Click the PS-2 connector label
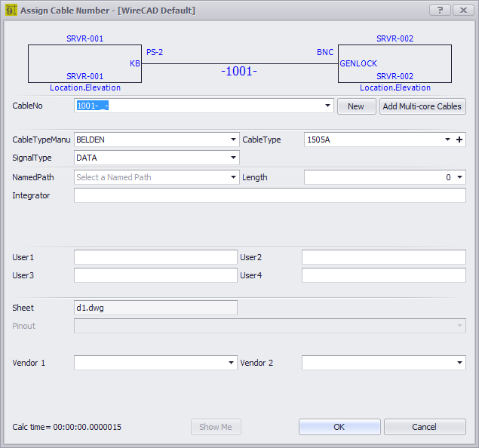Viewport: 479px width, 448px height. 155,52
